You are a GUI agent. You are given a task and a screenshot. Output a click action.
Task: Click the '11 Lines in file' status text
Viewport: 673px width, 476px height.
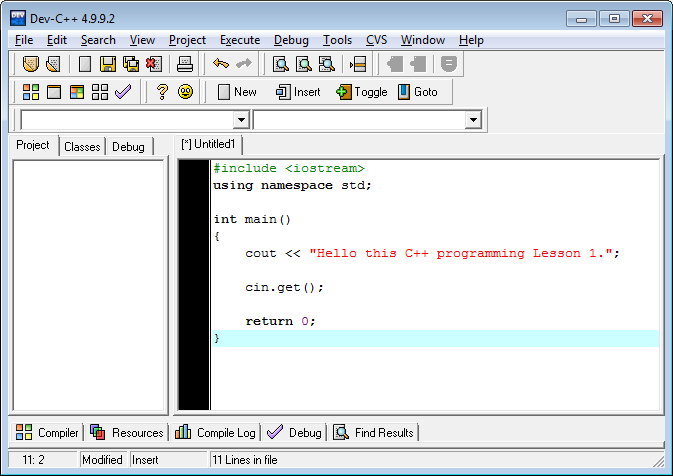245,460
